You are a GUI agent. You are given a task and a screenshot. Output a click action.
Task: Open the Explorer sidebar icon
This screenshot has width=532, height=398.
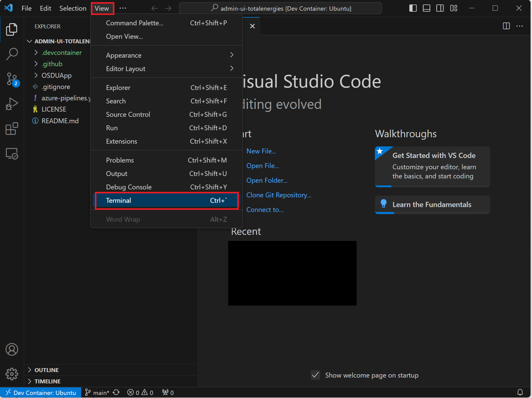(x=12, y=29)
